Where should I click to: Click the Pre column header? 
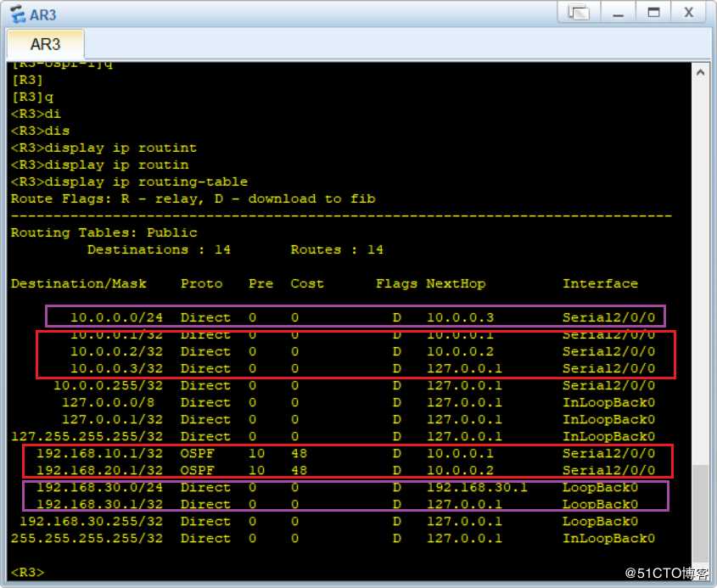point(260,283)
